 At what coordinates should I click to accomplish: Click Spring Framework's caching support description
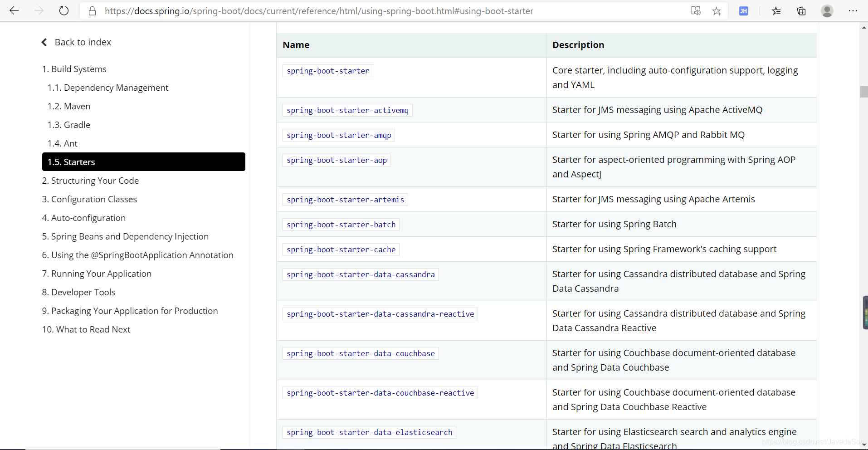(664, 249)
